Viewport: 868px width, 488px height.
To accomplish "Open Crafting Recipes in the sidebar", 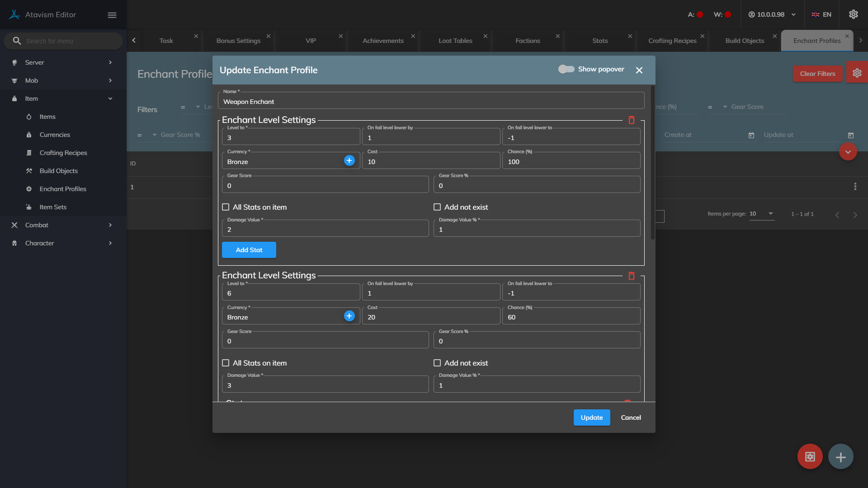I will [63, 153].
